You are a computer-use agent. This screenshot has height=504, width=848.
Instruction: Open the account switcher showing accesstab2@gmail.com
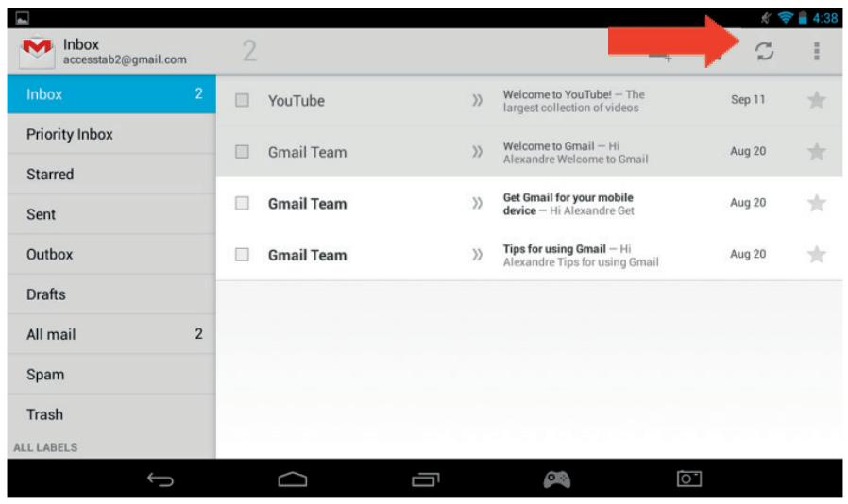pos(125,52)
